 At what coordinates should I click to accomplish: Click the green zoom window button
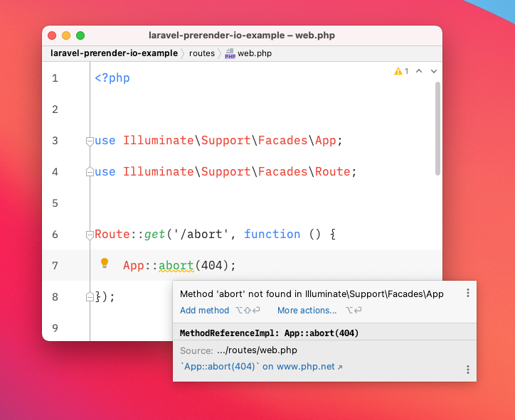coord(80,36)
